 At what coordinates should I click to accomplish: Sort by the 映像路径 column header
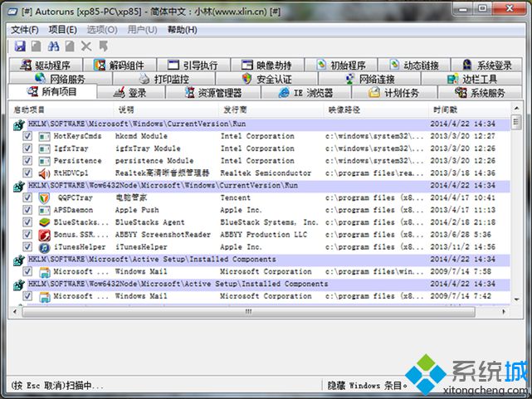[x=377, y=109]
